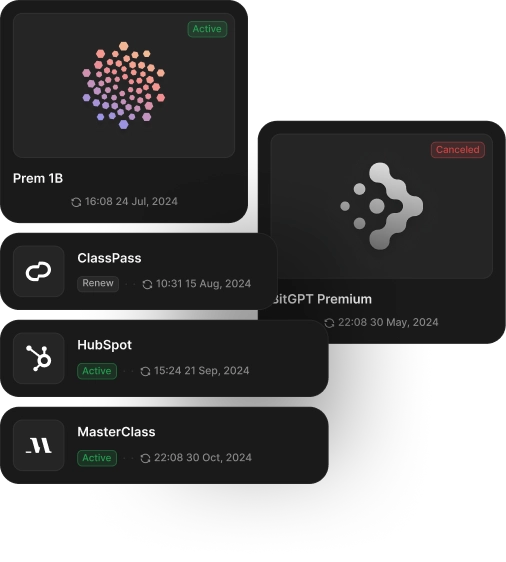This screenshot has height=562, width=506.
Task: Click the MasterClass logo icon
Action: (x=38, y=445)
